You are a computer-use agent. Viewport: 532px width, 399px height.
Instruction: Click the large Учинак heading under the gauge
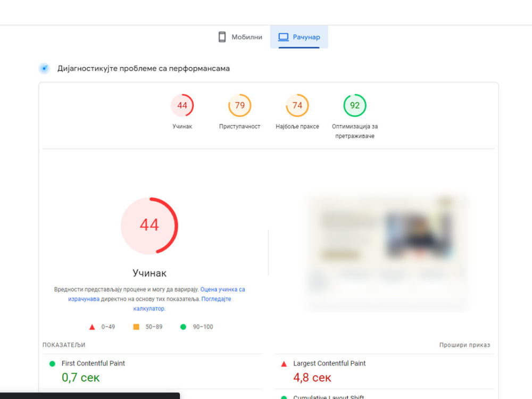(x=149, y=273)
